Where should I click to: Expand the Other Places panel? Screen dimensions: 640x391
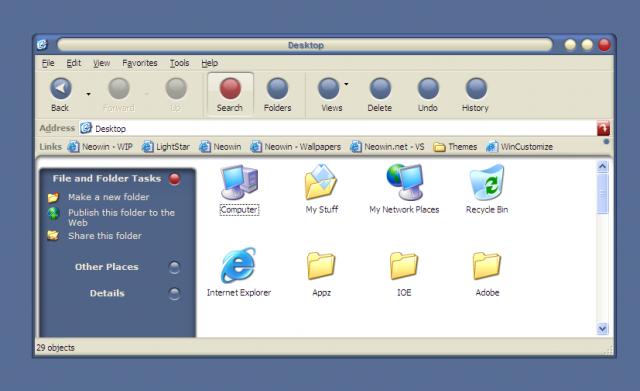pyautogui.click(x=174, y=267)
